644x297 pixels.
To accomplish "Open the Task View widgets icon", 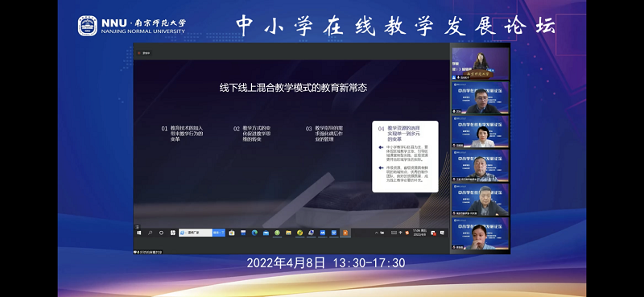I will [x=173, y=233].
